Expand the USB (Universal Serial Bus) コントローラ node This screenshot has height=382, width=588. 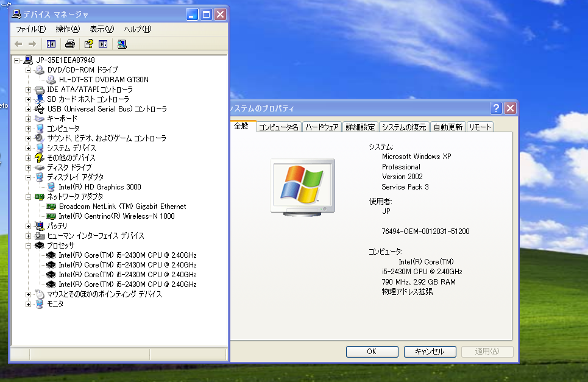click(28, 109)
